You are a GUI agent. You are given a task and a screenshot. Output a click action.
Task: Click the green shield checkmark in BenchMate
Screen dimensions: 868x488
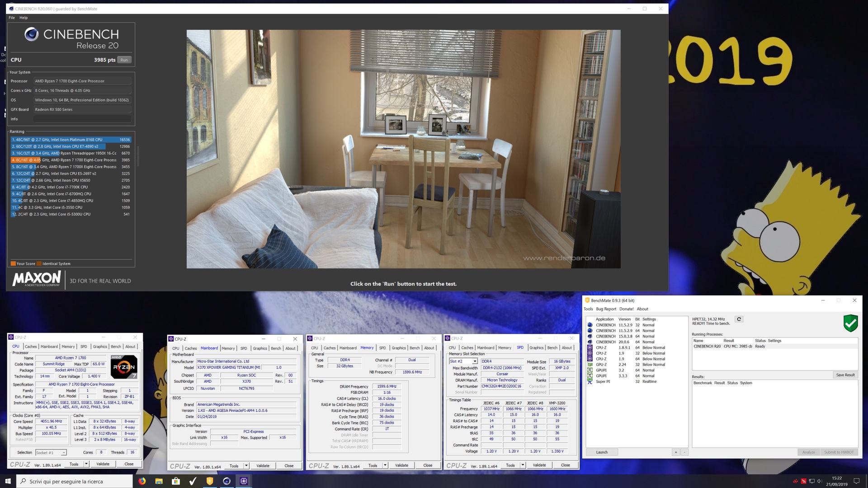tap(850, 323)
